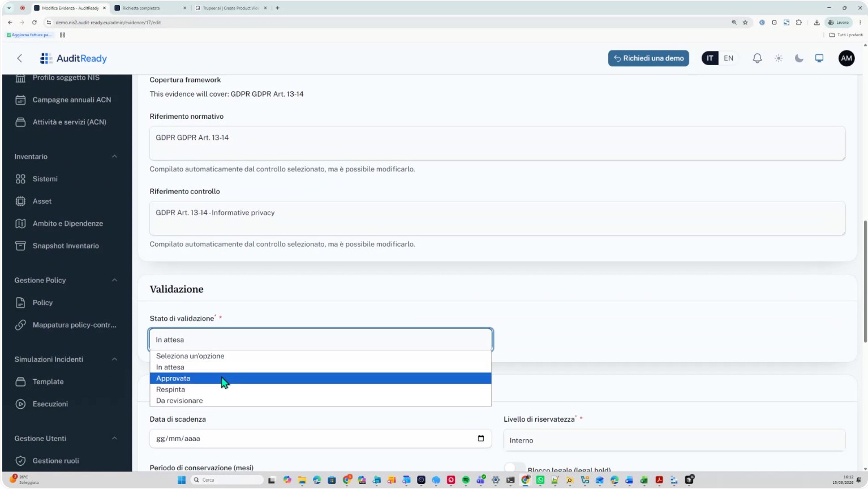Open Tutti i preferiti bookmarks folder
Image resolution: width=868 pixels, height=489 pixels.
[x=846, y=35]
